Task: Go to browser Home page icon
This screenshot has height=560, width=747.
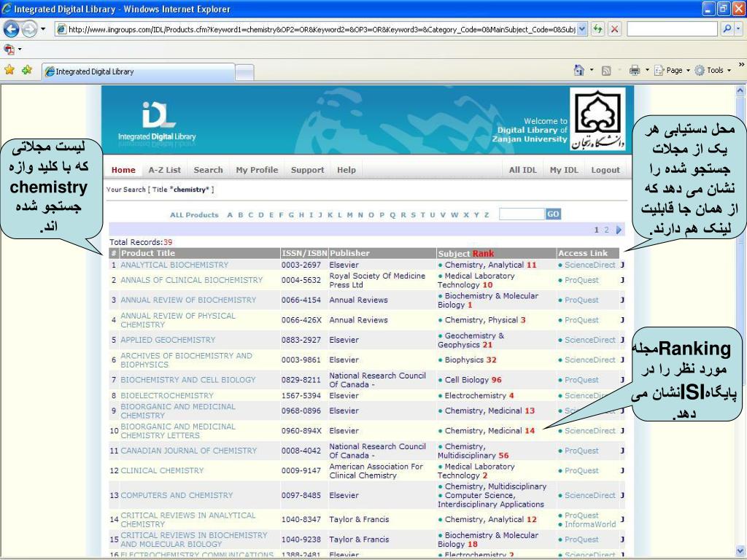Action: tap(578, 71)
